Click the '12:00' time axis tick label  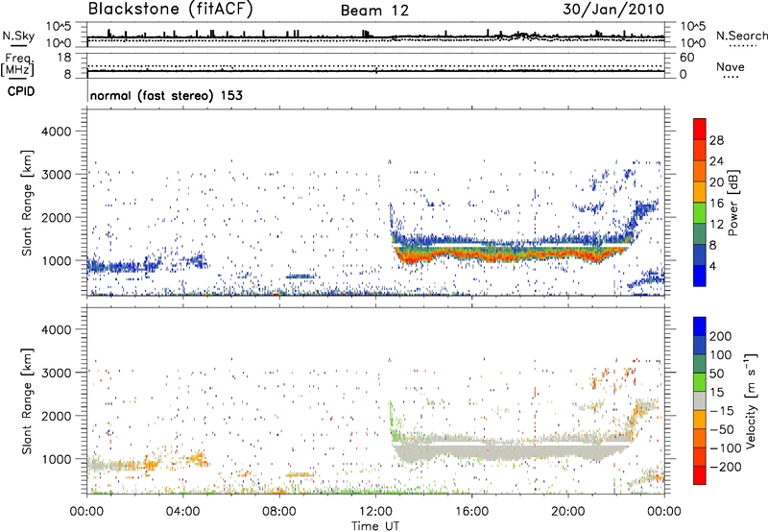pos(375,512)
